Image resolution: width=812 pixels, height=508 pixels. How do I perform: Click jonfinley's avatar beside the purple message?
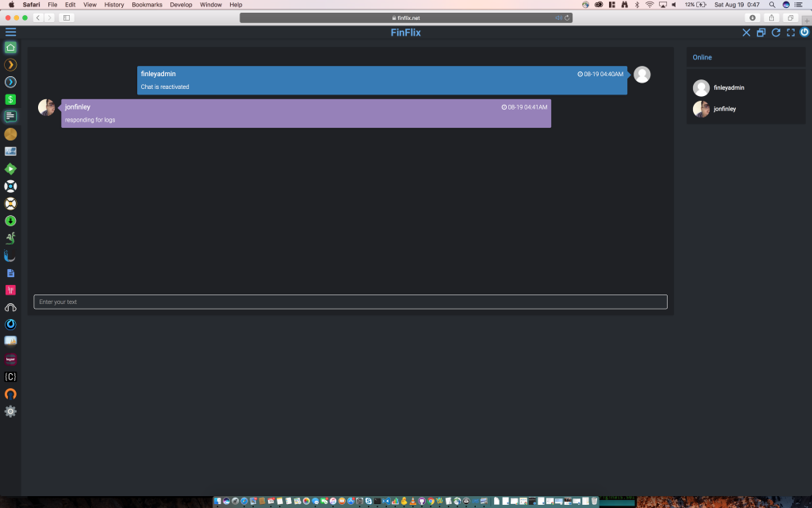coord(47,107)
